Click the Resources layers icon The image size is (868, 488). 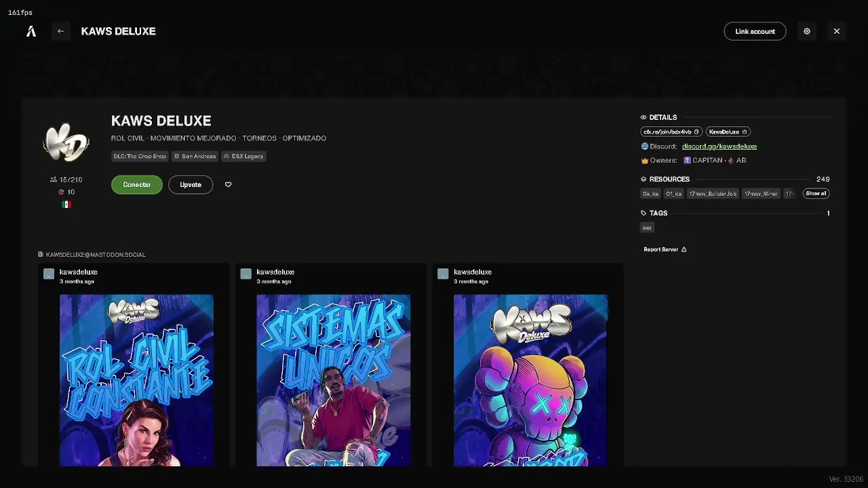[x=644, y=179]
